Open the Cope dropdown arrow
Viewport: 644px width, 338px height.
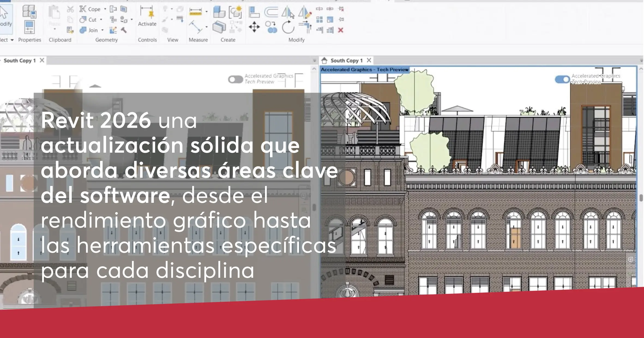tap(105, 9)
